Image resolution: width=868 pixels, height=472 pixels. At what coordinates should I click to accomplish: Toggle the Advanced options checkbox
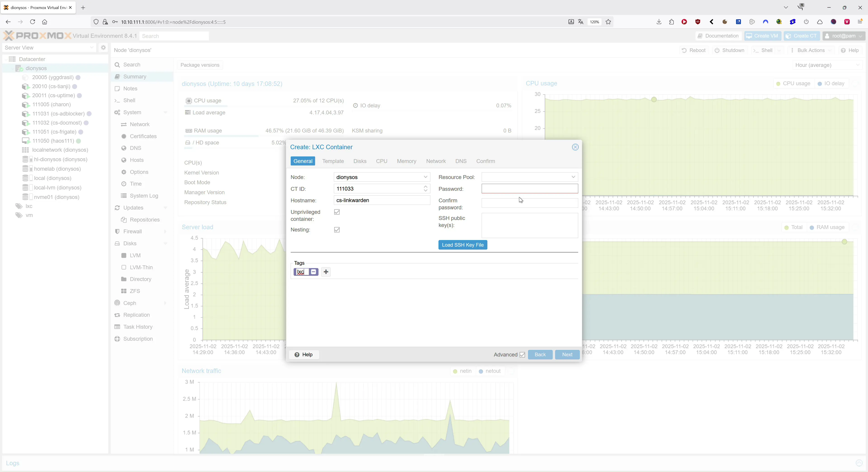pos(522,354)
